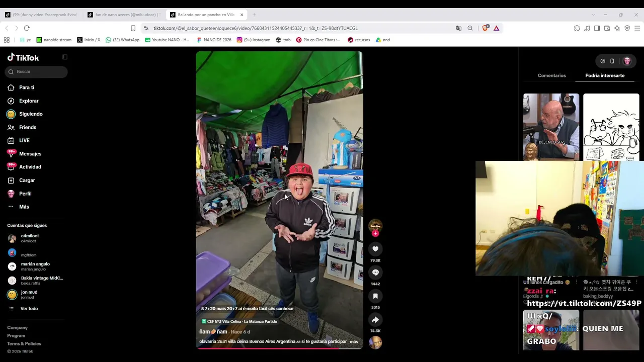Open the profile avatar in the header pill
The image size is (644, 362).
tap(627, 61)
